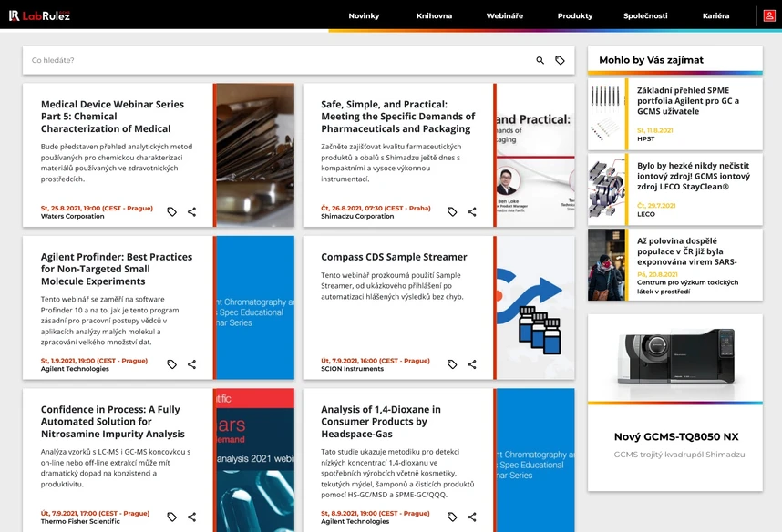Click masked person thumbnail in sidebar
The image size is (782, 532).
coord(606,265)
